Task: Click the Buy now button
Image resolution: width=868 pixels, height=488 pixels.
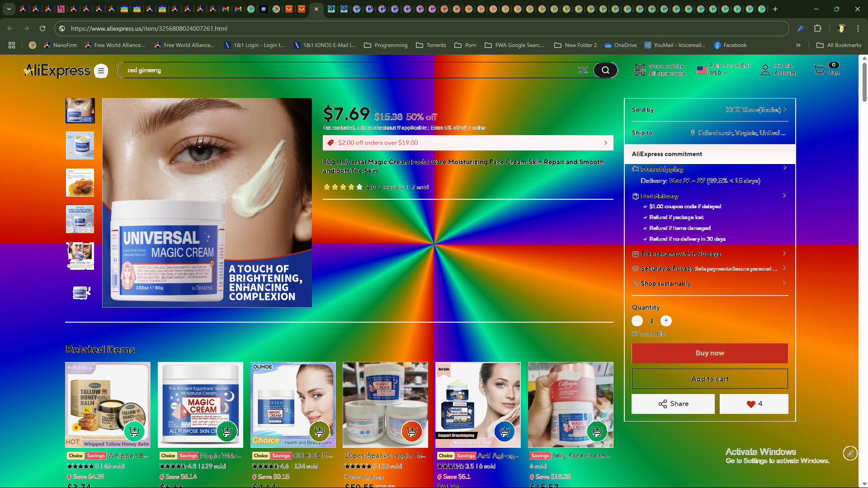Action: coord(709,353)
